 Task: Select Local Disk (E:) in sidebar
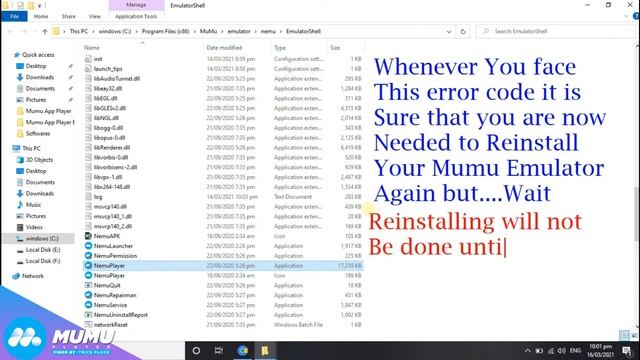pyautogui.click(x=43, y=250)
